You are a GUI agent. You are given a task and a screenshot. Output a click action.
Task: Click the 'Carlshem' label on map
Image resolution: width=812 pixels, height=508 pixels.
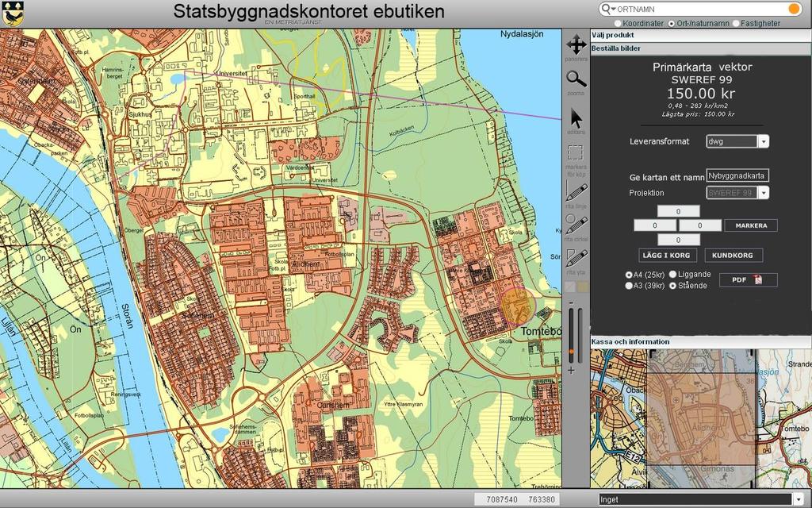pyautogui.click(x=332, y=406)
